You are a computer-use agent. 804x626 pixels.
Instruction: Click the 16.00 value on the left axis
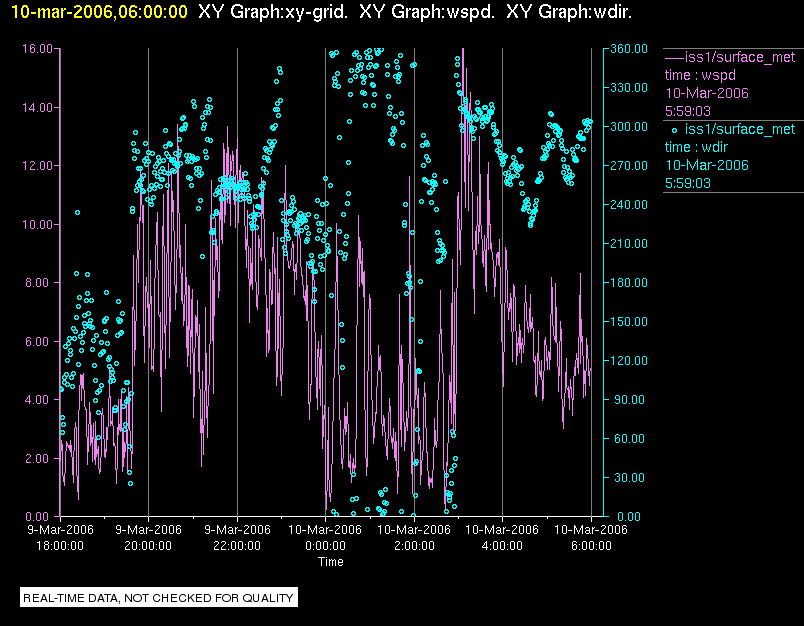tap(38, 49)
